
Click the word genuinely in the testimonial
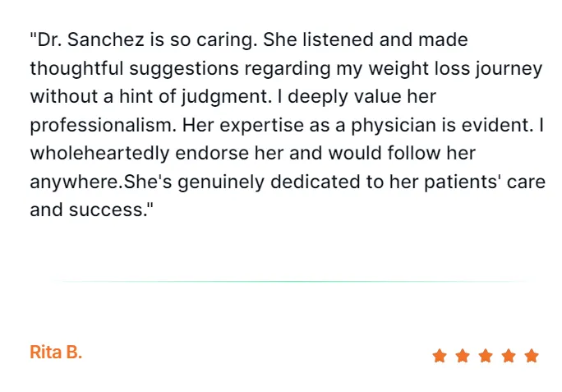(221, 182)
